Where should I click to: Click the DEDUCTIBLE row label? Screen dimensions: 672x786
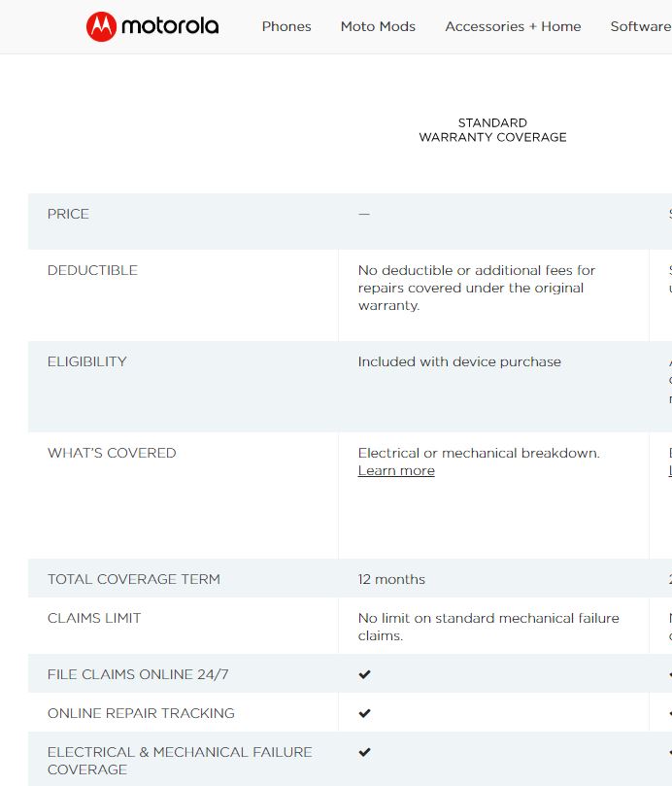pos(92,270)
